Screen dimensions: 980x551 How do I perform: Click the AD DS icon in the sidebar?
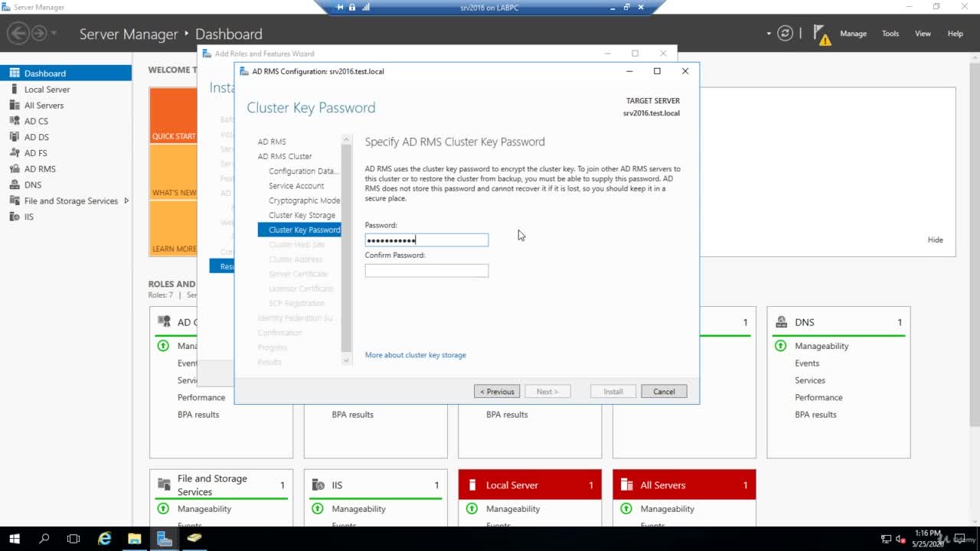14,137
